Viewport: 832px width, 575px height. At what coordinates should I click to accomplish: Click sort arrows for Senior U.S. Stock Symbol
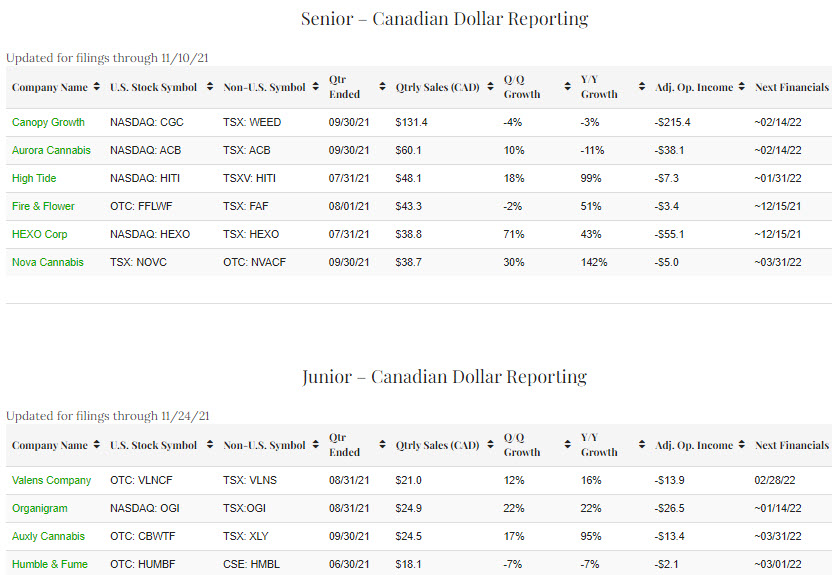point(210,87)
